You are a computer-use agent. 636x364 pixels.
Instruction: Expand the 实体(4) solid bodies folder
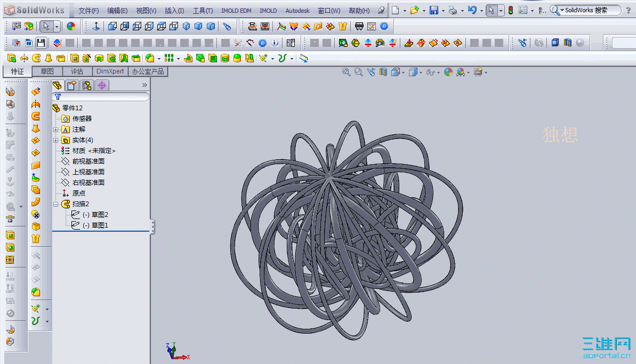coord(55,140)
